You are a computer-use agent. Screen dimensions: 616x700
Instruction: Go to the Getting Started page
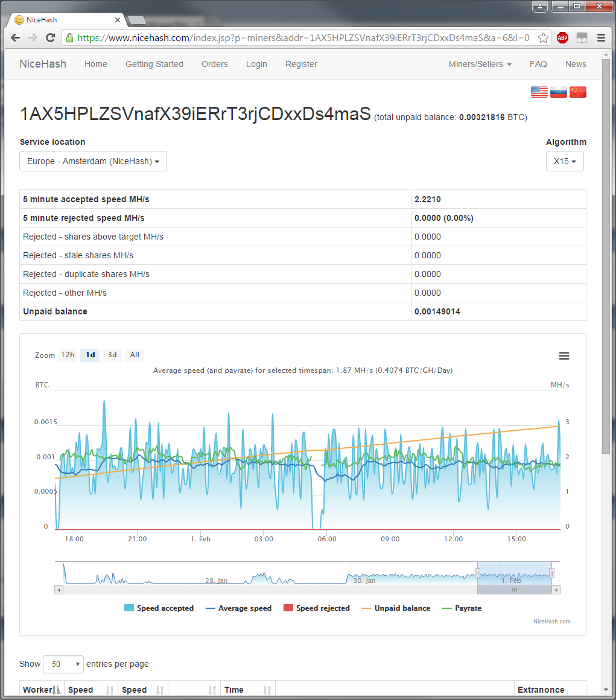tap(154, 64)
